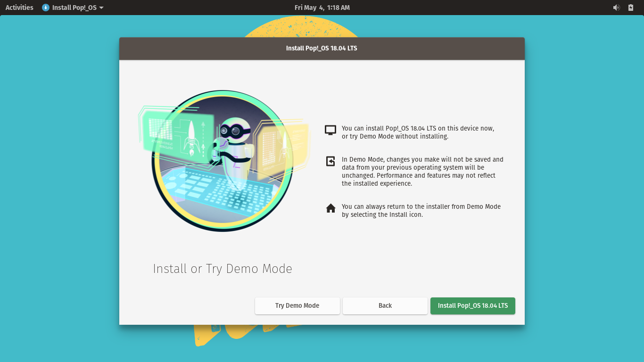Image resolution: width=644 pixels, height=362 pixels.
Task: Click the 'Install Pop!_OS 18.04 LTS' window title
Action: pos(322,48)
